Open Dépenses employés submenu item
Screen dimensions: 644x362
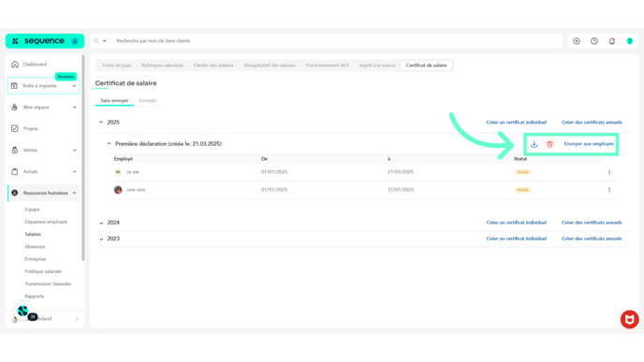[46, 222]
